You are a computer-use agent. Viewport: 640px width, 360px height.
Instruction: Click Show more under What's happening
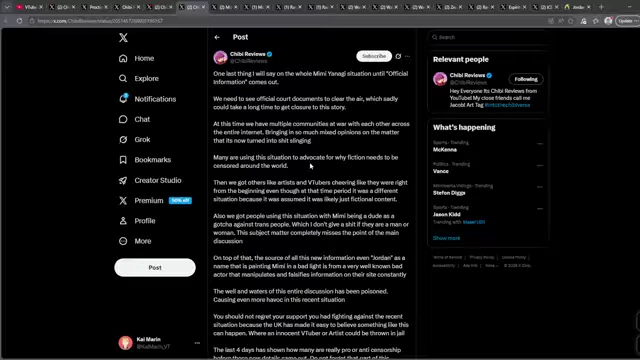446,238
